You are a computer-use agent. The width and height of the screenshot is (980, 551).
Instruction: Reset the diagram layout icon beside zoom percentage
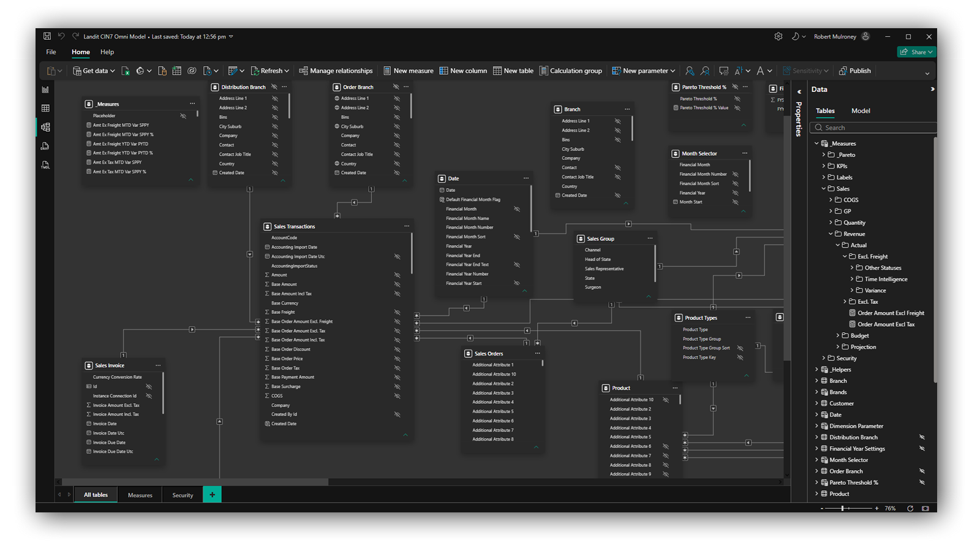click(910, 508)
